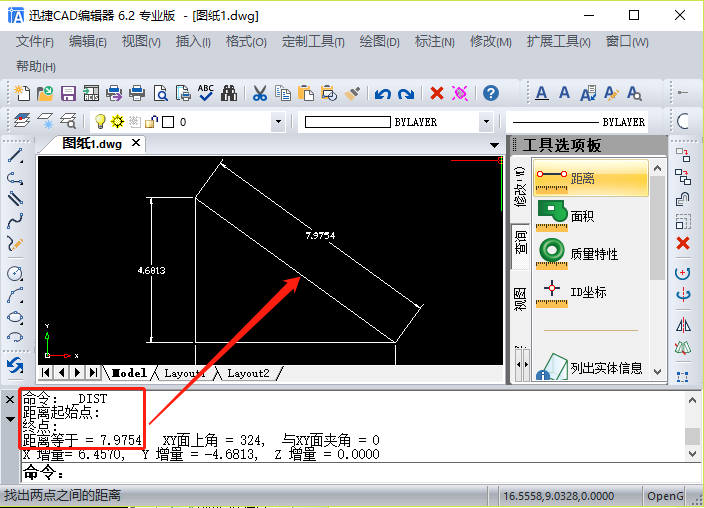This screenshot has width=704, height=508.
Task: Click the scissors Cut icon
Action: [260, 93]
